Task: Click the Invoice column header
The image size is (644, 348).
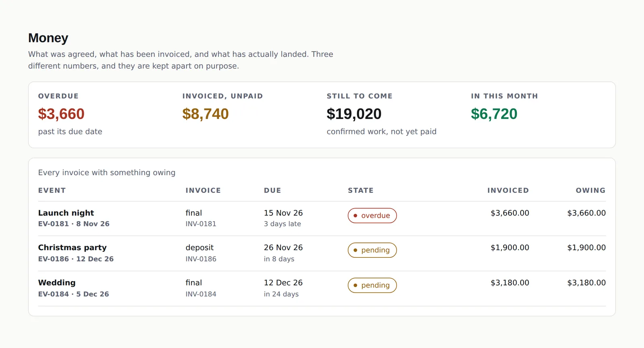Action: coord(203,191)
